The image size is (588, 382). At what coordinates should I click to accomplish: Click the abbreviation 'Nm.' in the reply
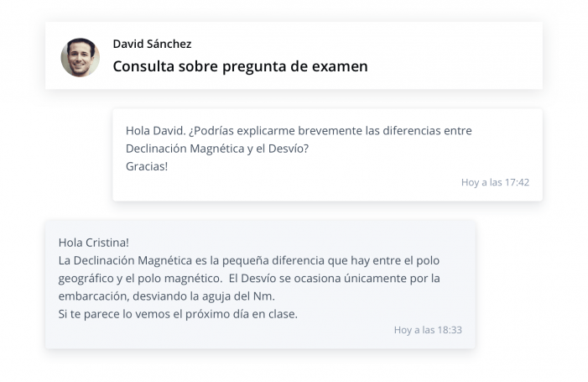pyautogui.click(x=264, y=296)
